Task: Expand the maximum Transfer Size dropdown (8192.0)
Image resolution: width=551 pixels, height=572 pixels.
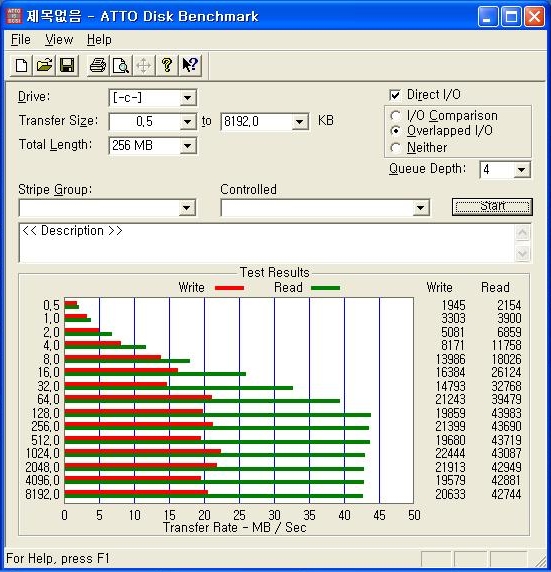Action: click(x=300, y=121)
